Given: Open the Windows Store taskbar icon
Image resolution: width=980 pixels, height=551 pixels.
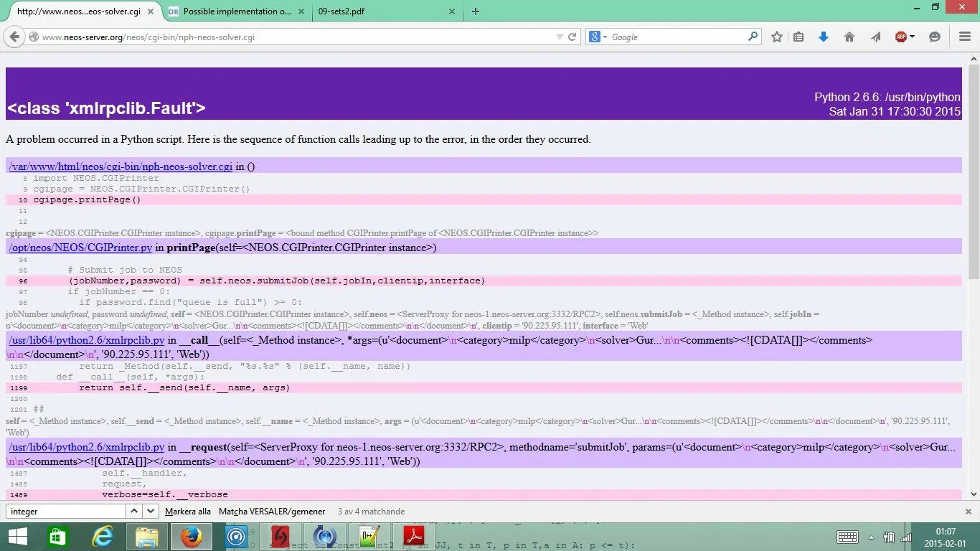Looking at the screenshot, I should (x=59, y=537).
